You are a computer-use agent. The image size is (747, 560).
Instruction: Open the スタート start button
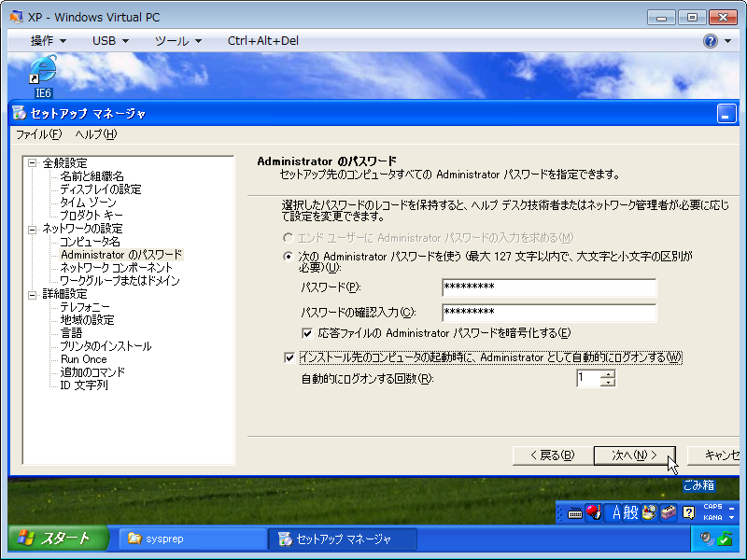click(58, 539)
